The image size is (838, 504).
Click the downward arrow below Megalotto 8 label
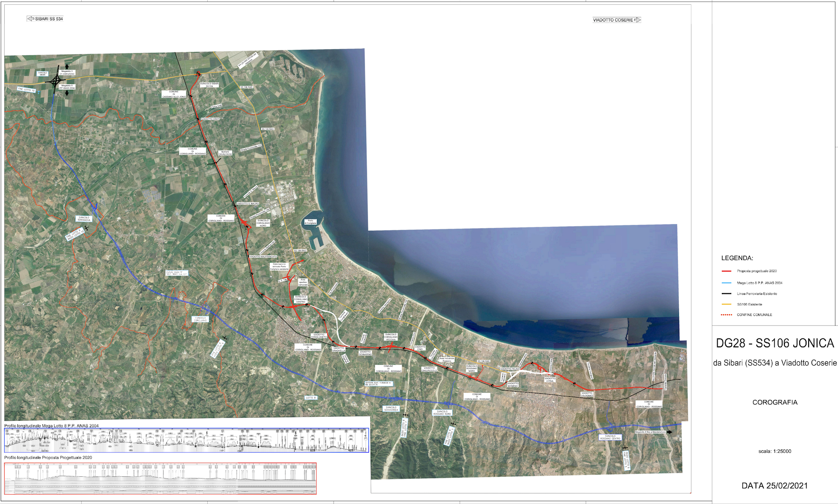[67, 93]
